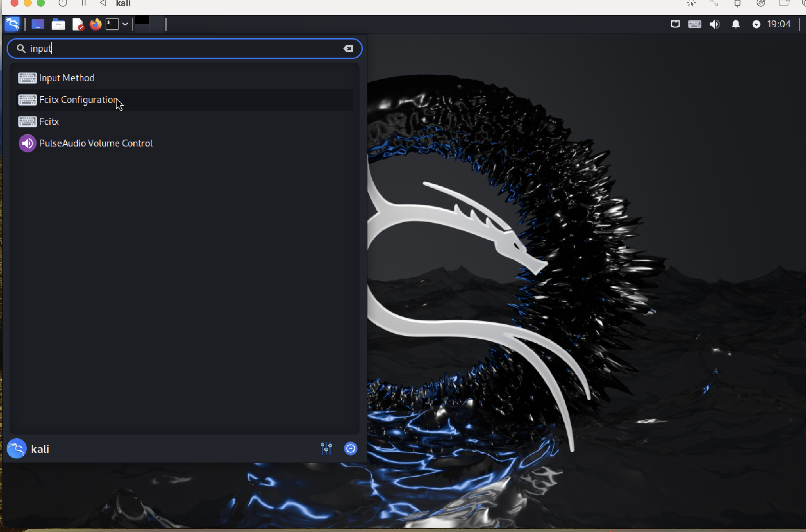Click the keyboard input tray icon
The height and width of the screenshot is (532, 806).
tap(694, 24)
